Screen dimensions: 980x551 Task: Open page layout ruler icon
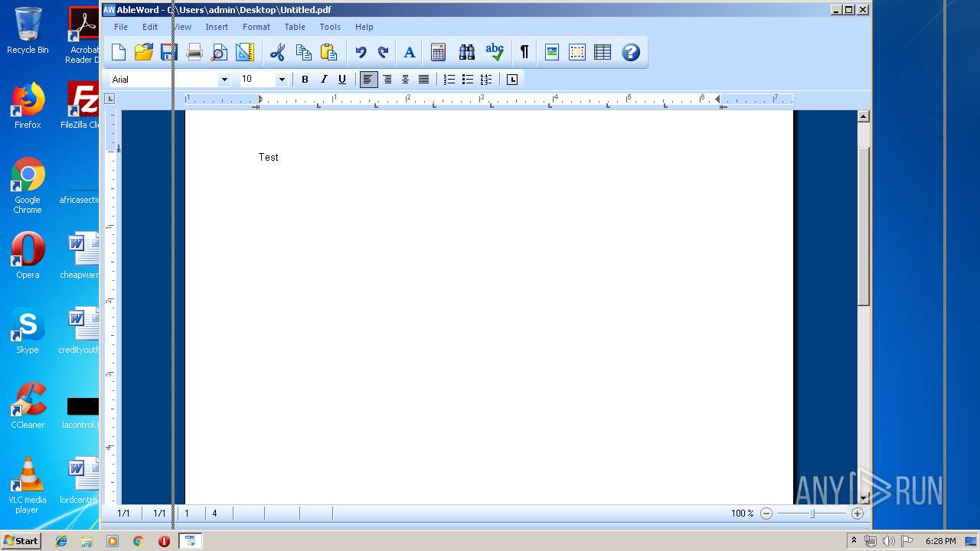tap(244, 52)
